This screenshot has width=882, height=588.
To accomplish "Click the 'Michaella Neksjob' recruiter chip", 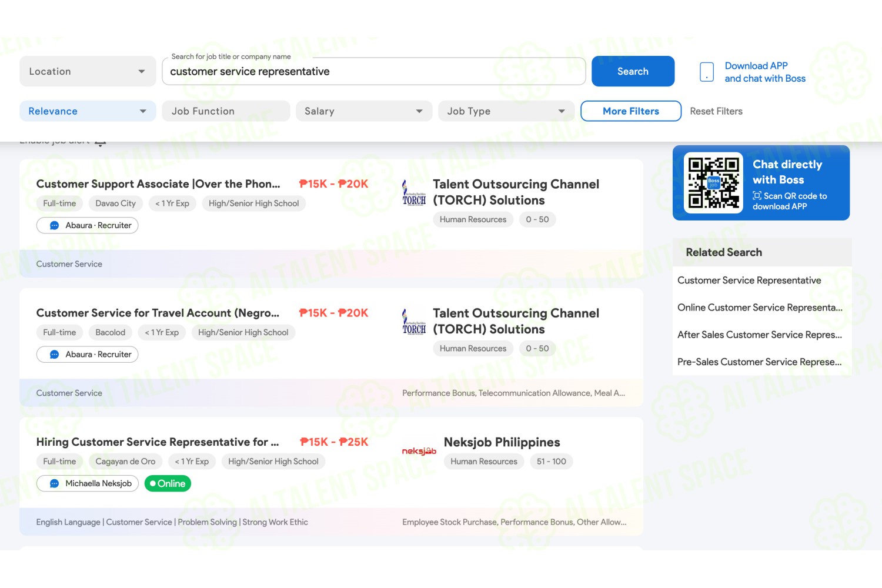I will (x=88, y=483).
